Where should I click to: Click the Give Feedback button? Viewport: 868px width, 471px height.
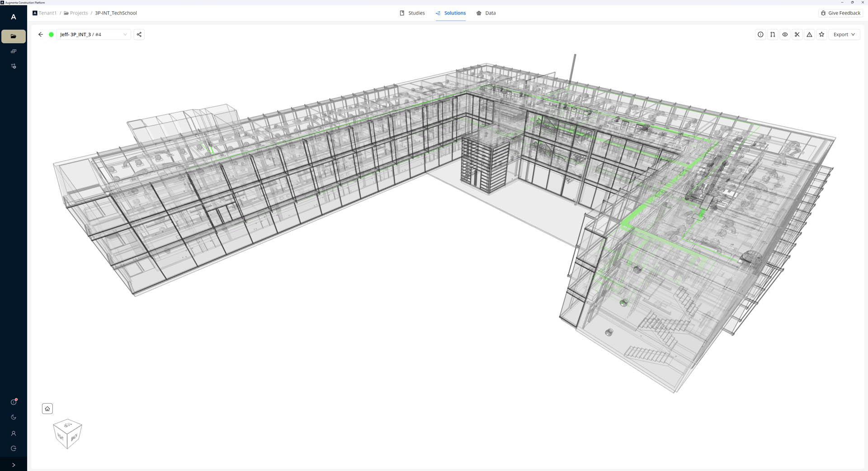[x=840, y=13]
